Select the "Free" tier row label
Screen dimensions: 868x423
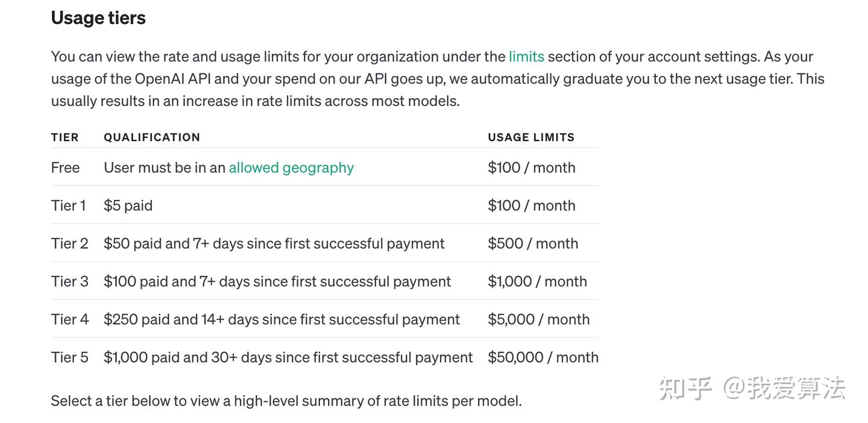tap(65, 168)
